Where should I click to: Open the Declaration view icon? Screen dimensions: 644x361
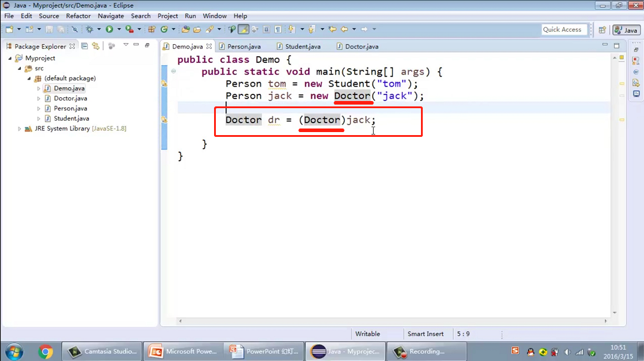coord(636,82)
